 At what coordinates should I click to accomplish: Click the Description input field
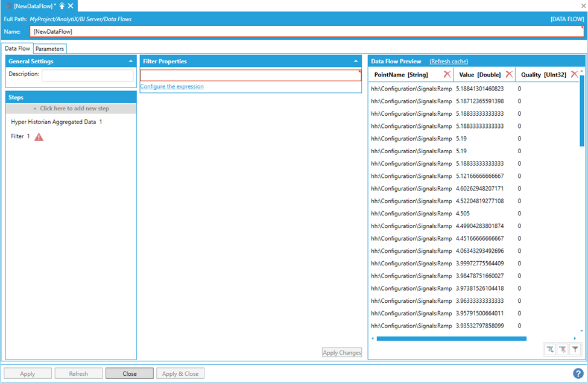[x=87, y=75]
